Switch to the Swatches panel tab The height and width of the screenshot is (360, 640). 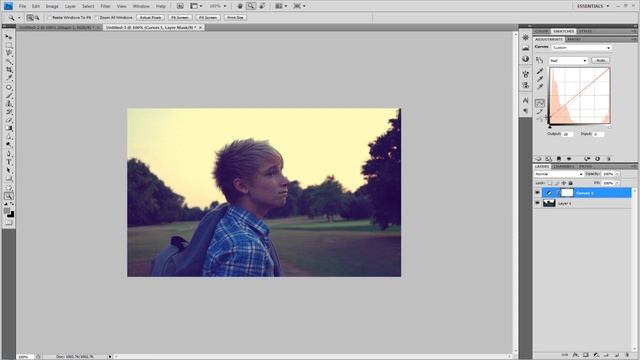(563, 31)
